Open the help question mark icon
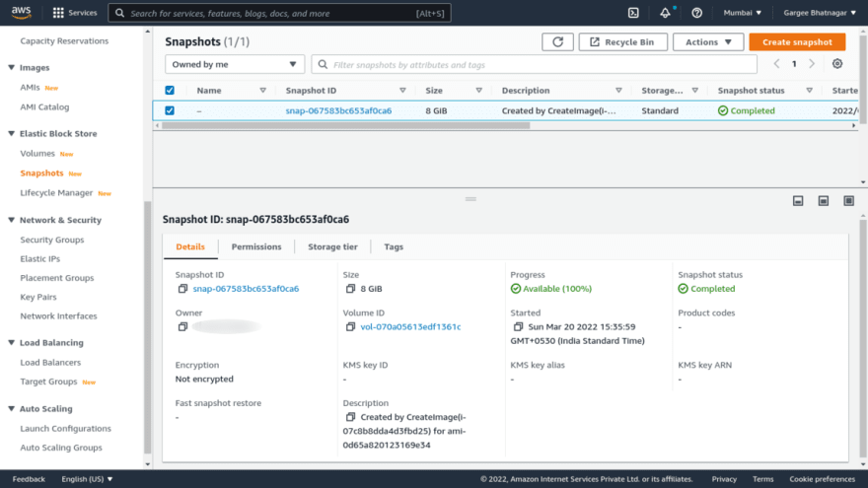 point(696,13)
